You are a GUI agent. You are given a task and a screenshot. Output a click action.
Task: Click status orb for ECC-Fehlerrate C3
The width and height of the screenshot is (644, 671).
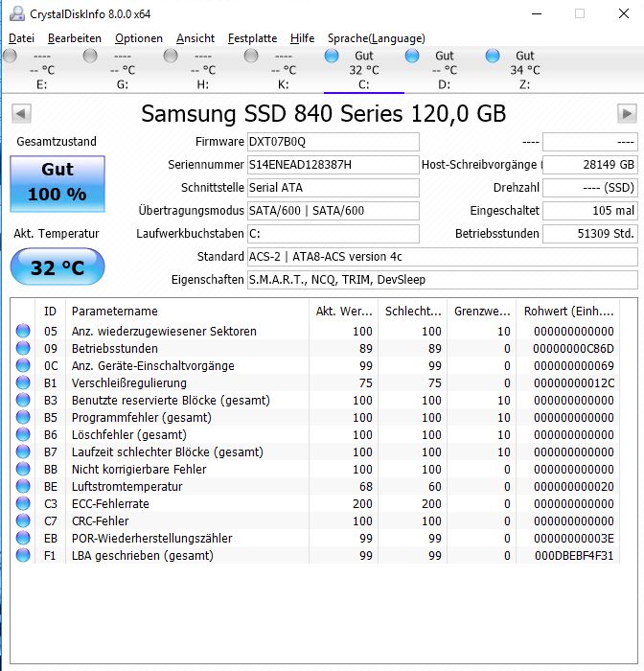click(23, 503)
